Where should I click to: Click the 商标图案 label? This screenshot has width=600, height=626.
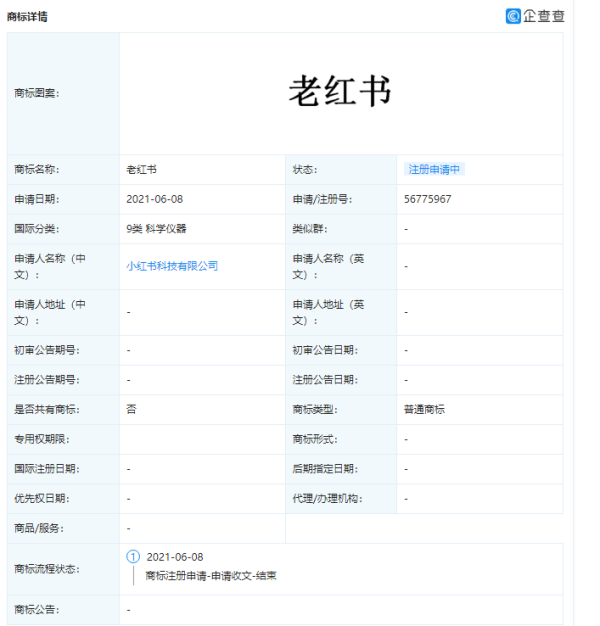click(x=37, y=93)
